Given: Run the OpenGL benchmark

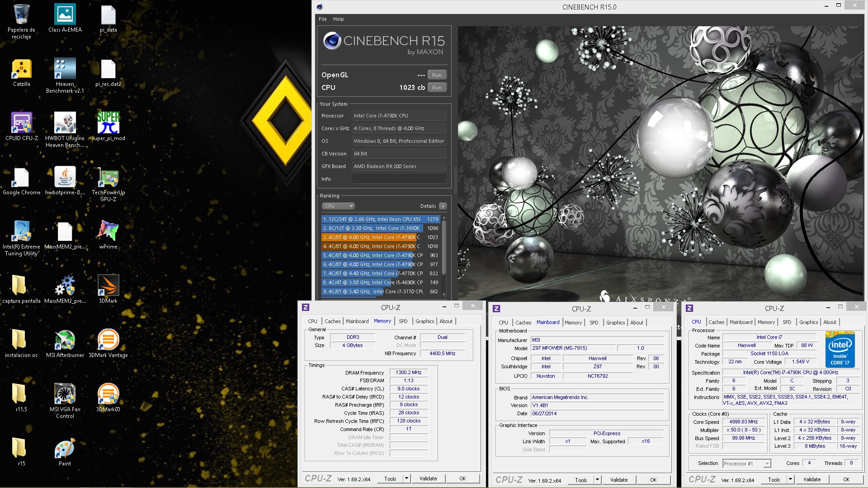Looking at the screenshot, I should point(436,75).
